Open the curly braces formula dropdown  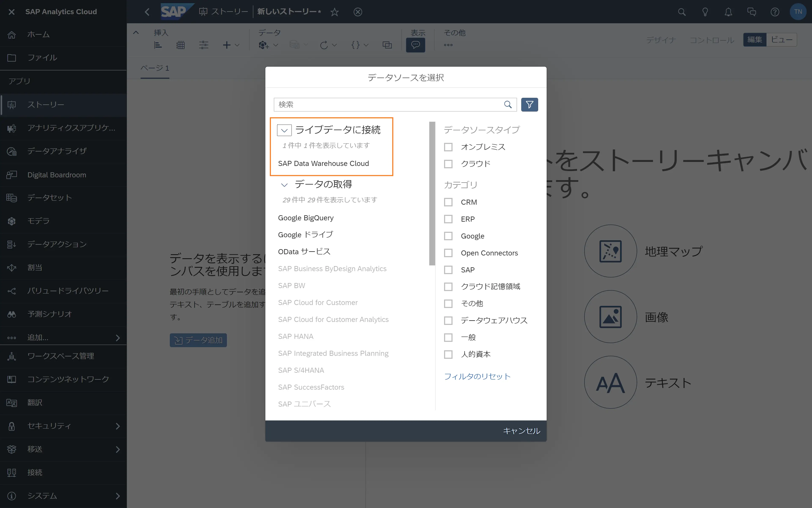click(x=360, y=45)
